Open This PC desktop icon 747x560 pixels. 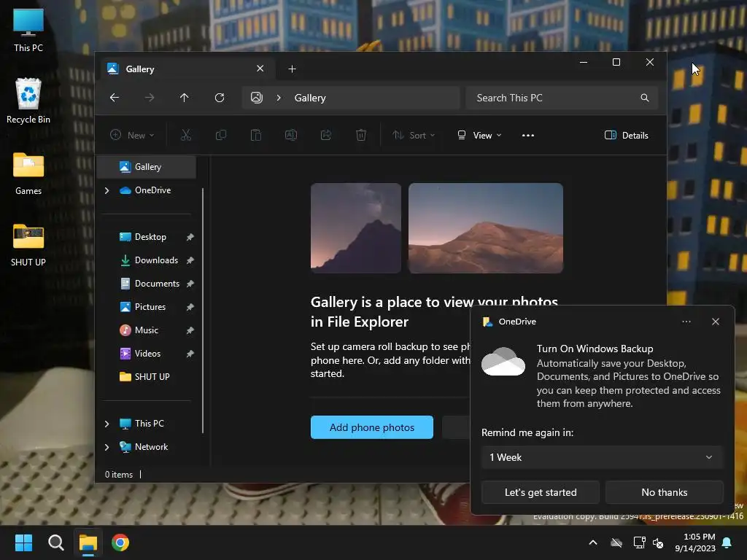pos(28,30)
